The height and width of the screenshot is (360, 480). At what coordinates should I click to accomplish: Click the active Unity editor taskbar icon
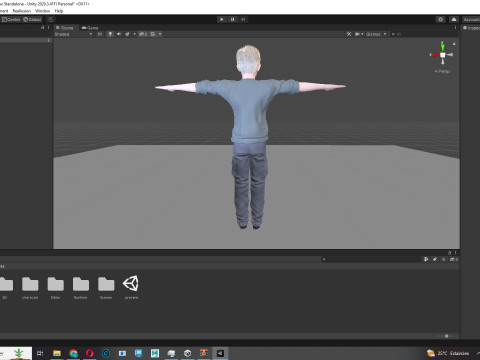[x=220, y=353]
